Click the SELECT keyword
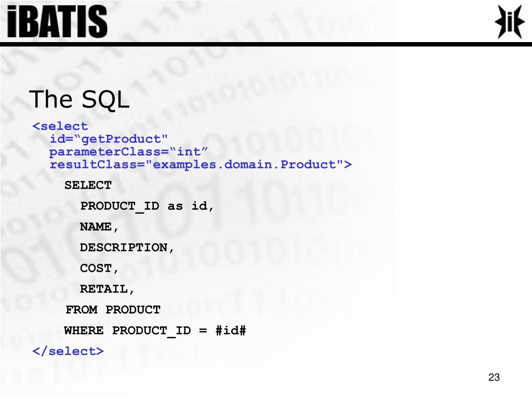This screenshot has height=399, width=532. (88, 185)
